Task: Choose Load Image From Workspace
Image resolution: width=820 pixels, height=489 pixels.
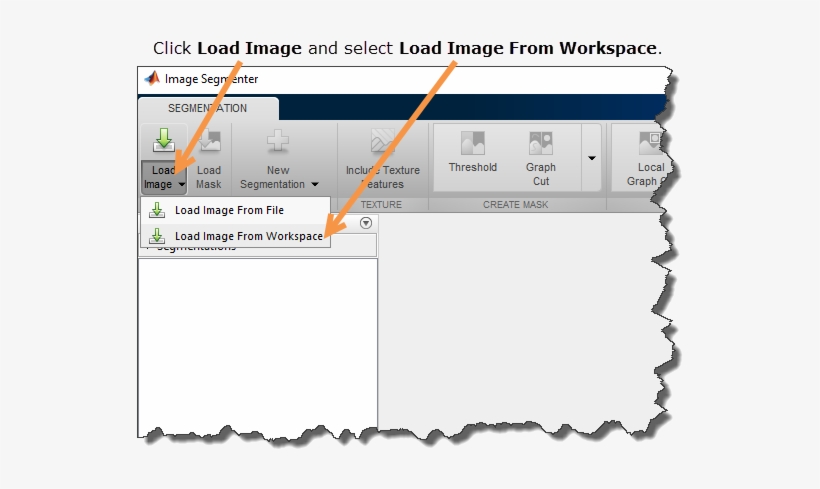Action: pos(235,236)
